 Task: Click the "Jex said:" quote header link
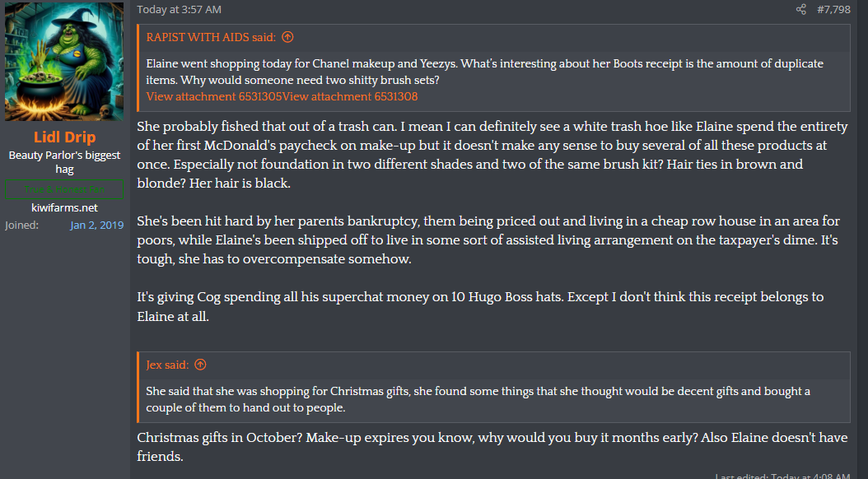(x=167, y=365)
